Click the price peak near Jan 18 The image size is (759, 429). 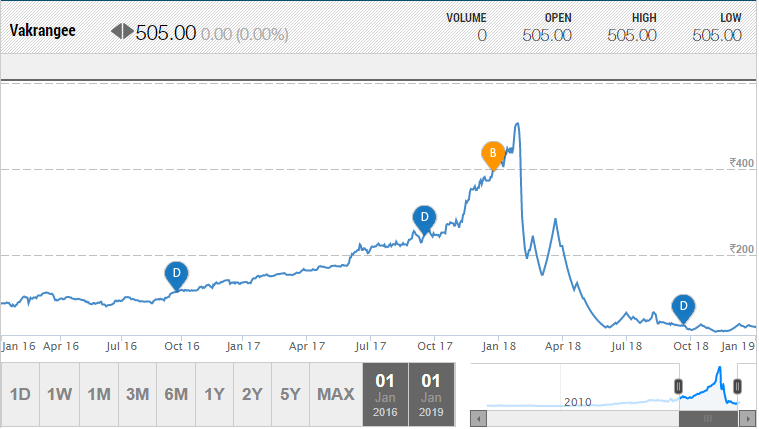pyautogui.click(x=517, y=124)
